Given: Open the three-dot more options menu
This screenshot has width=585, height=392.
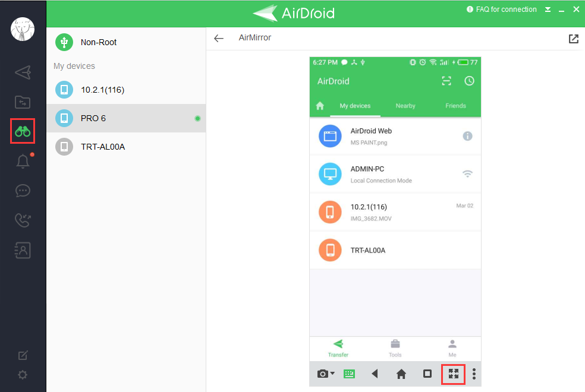Looking at the screenshot, I should (x=474, y=374).
